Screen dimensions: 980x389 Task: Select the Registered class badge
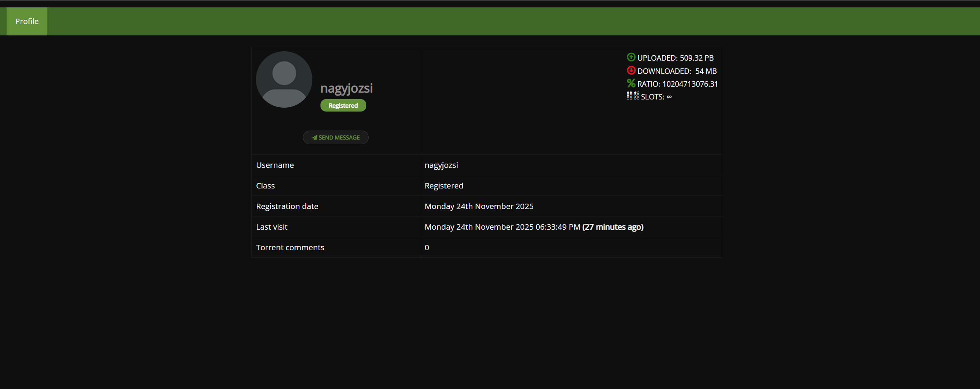pos(343,105)
